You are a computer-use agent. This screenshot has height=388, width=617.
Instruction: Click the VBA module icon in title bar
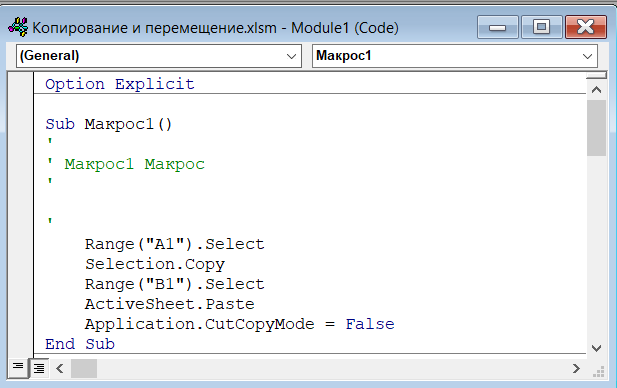(18, 27)
